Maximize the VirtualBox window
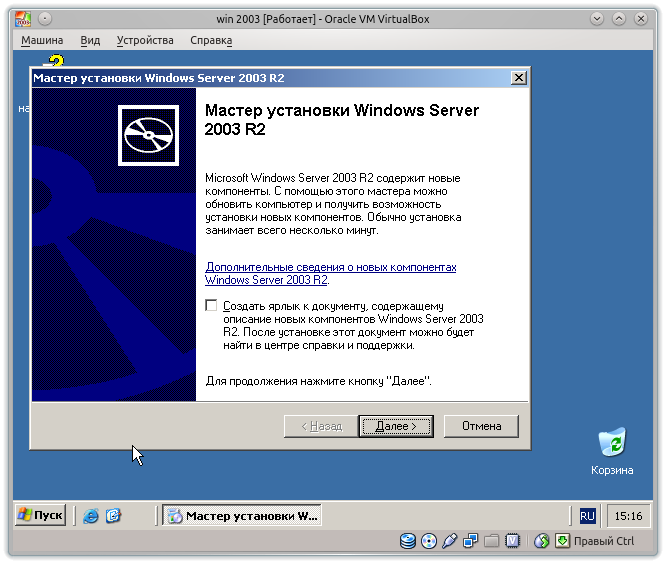 click(619, 19)
